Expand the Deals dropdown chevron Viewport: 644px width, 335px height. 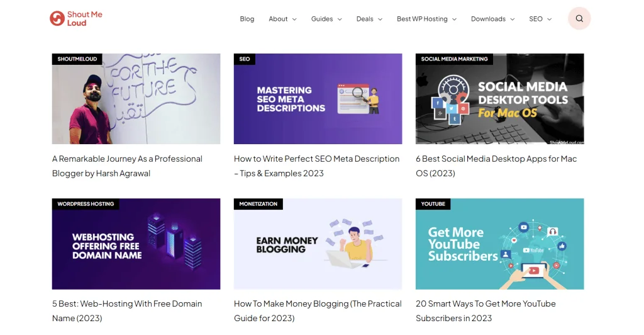pyautogui.click(x=380, y=20)
